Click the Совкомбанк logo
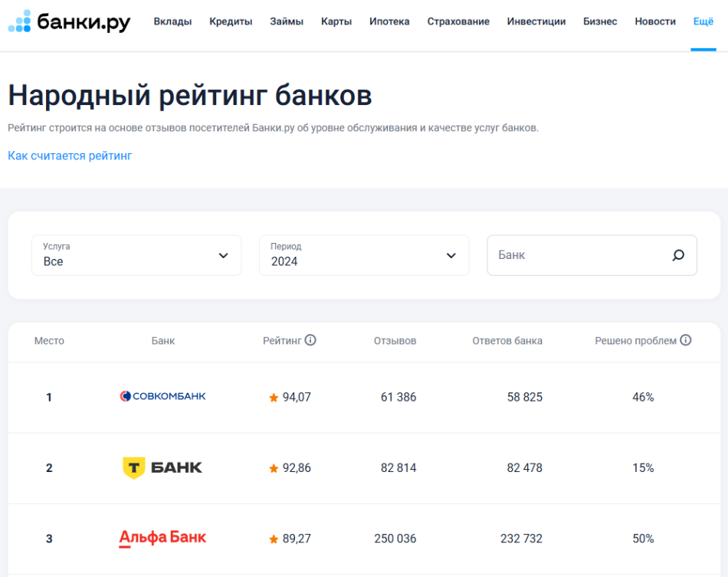This screenshot has width=728, height=577. (x=163, y=397)
